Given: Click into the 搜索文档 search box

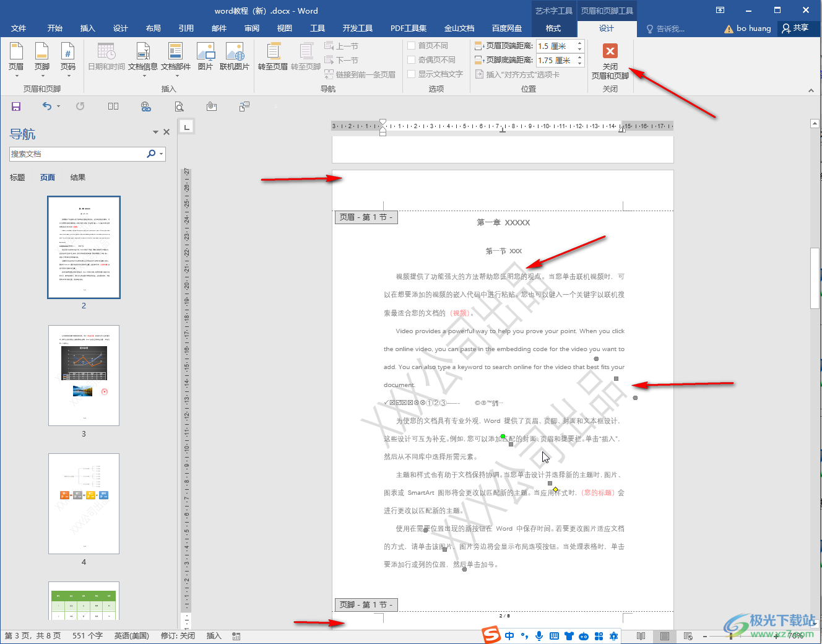Looking at the screenshot, I should (x=77, y=154).
